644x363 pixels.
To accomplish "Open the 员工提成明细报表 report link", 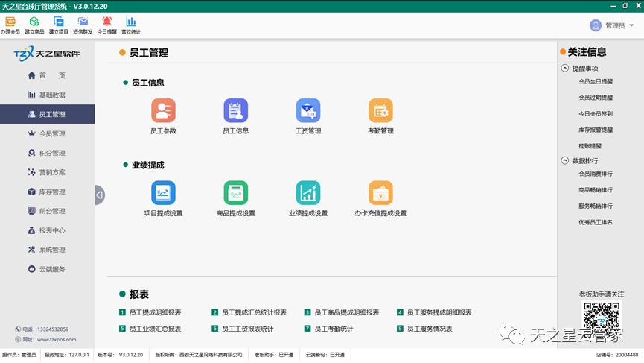I will (x=155, y=312).
